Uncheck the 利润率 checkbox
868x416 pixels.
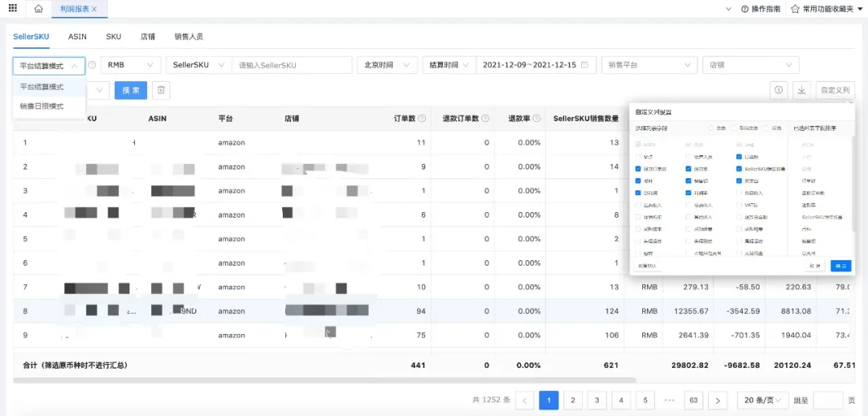[689, 193]
